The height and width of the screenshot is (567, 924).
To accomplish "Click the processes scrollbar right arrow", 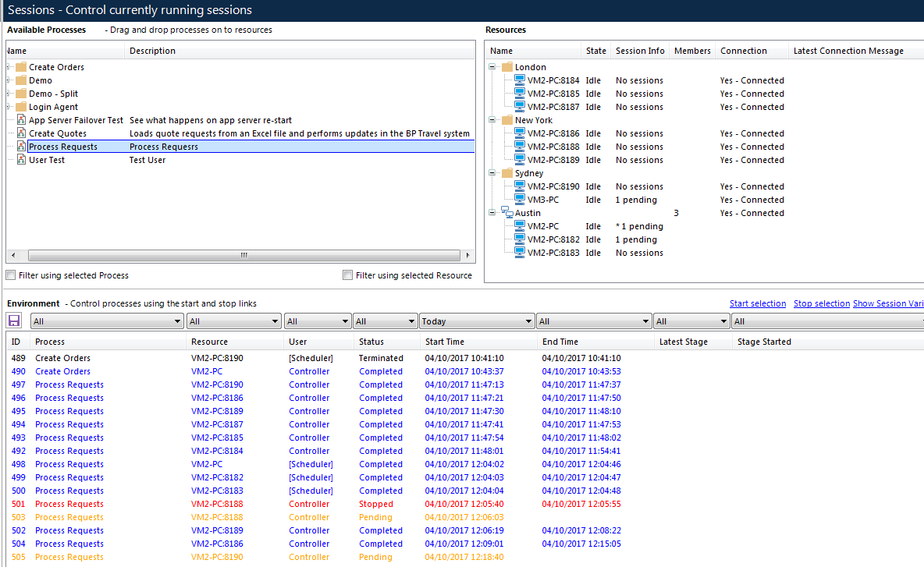I will 468,255.
